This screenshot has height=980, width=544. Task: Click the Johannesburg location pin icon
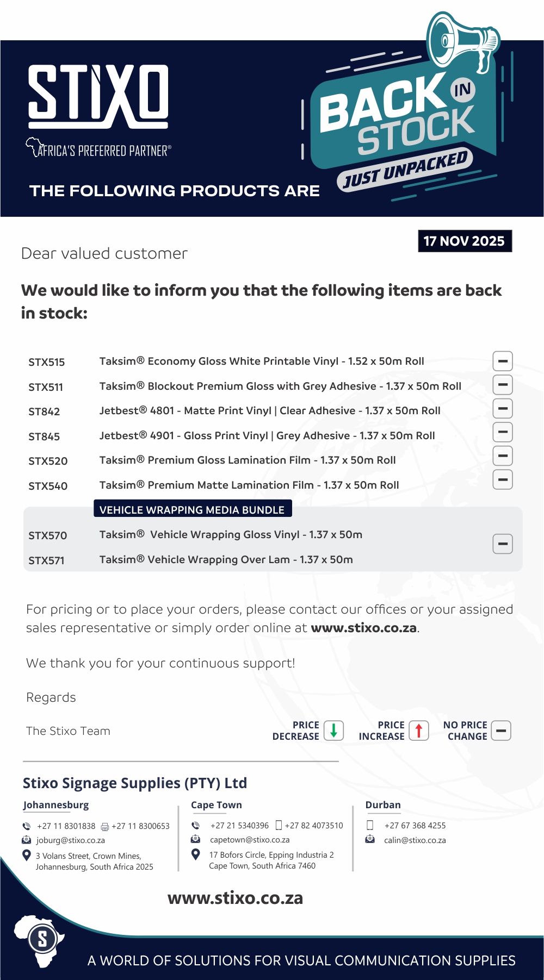26,855
